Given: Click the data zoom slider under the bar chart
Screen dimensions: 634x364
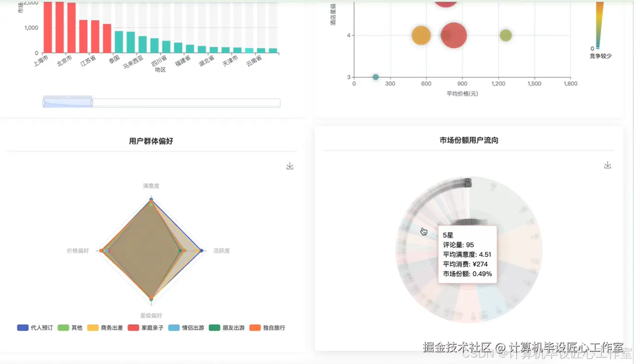Looking at the screenshot, I should [x=67, y=102].
